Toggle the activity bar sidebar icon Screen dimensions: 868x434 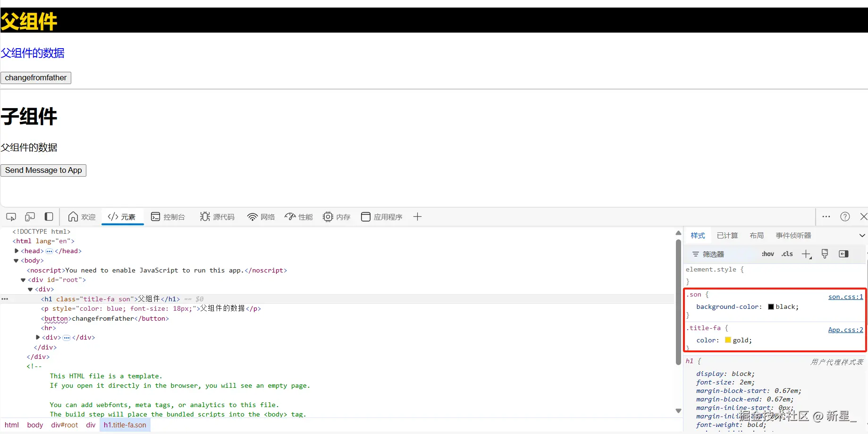coord(49,217)
